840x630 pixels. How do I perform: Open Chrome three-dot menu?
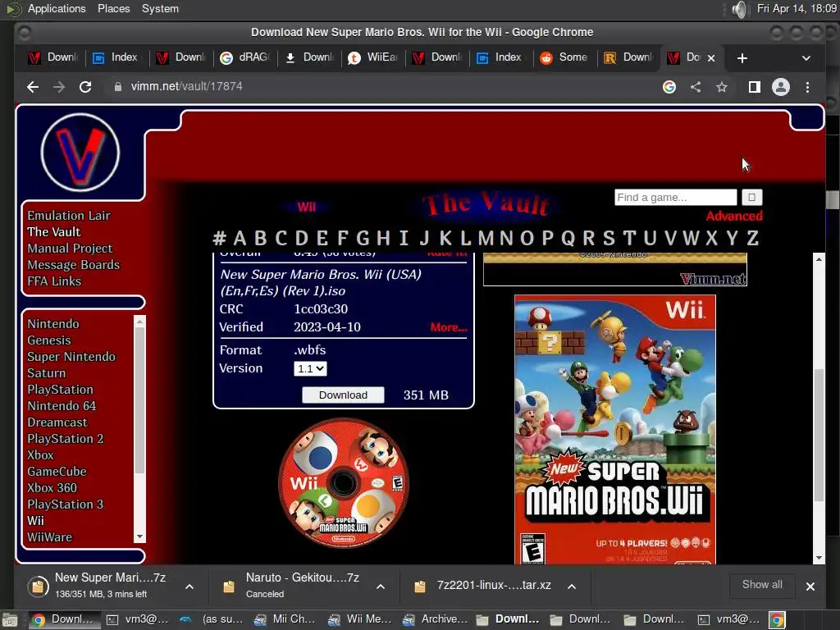click(807, 87)
